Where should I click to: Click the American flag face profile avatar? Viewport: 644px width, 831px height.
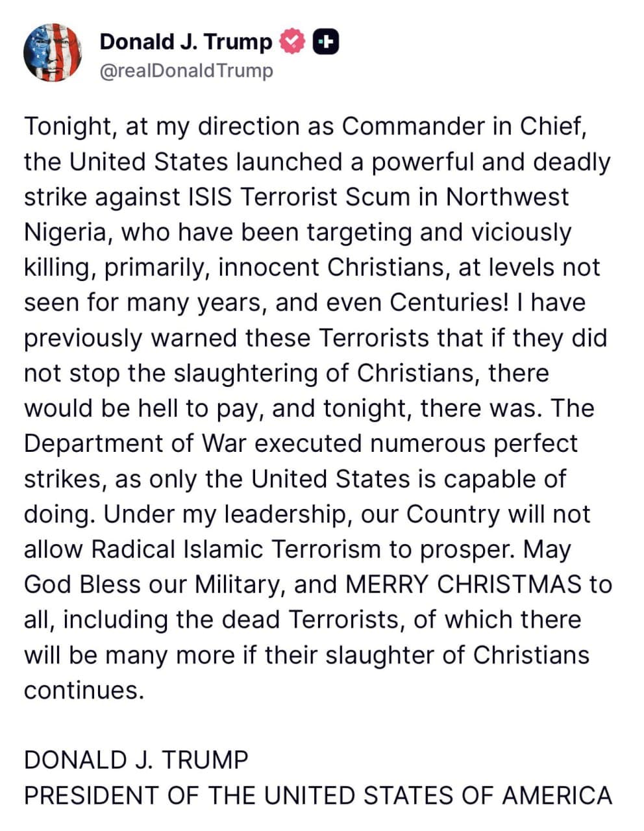click(53, 53)
